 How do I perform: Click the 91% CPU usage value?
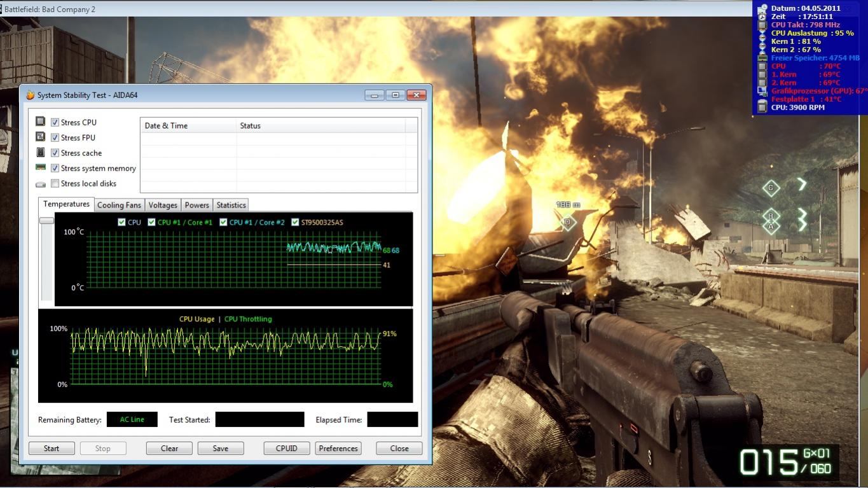point(390,333)
